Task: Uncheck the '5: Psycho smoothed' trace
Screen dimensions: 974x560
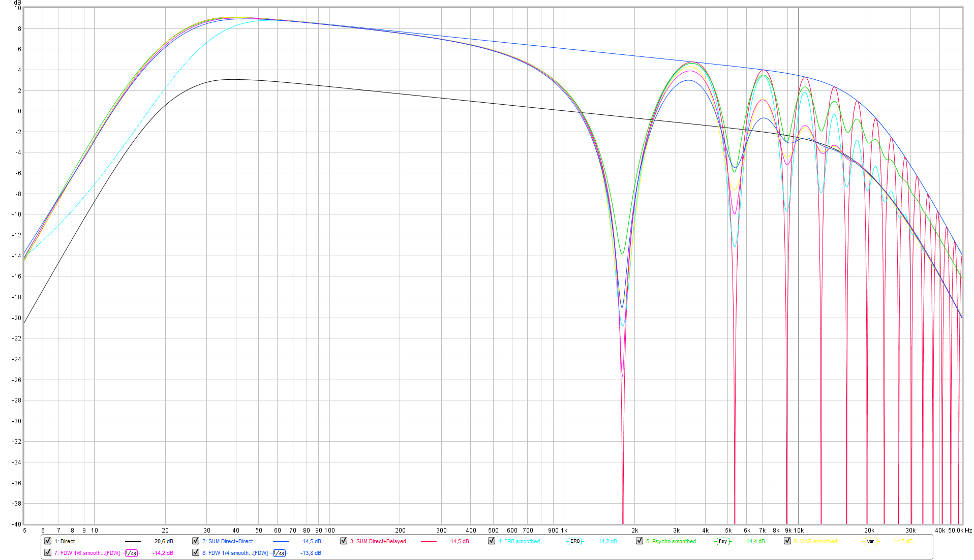Action: tap(640, 541)
